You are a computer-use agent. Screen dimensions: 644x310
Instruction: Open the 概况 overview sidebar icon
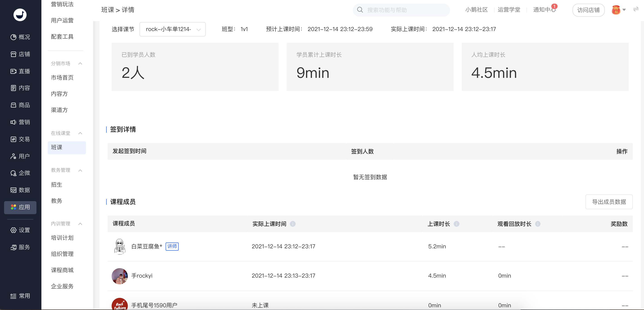coord(14,37)
